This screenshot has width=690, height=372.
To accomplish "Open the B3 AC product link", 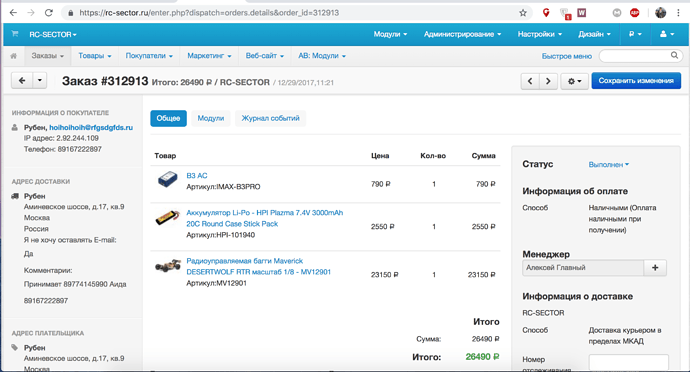I will pyautogui.click(x=197, y=175).
